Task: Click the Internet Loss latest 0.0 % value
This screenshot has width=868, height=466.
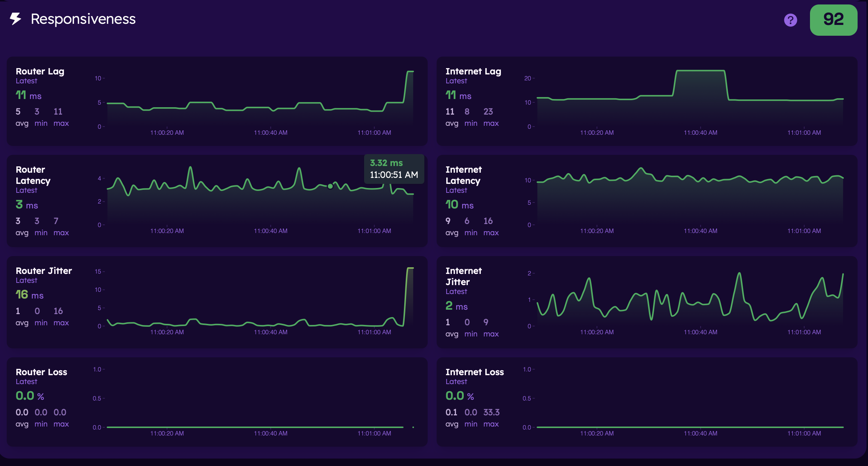Action: point(460,396)
